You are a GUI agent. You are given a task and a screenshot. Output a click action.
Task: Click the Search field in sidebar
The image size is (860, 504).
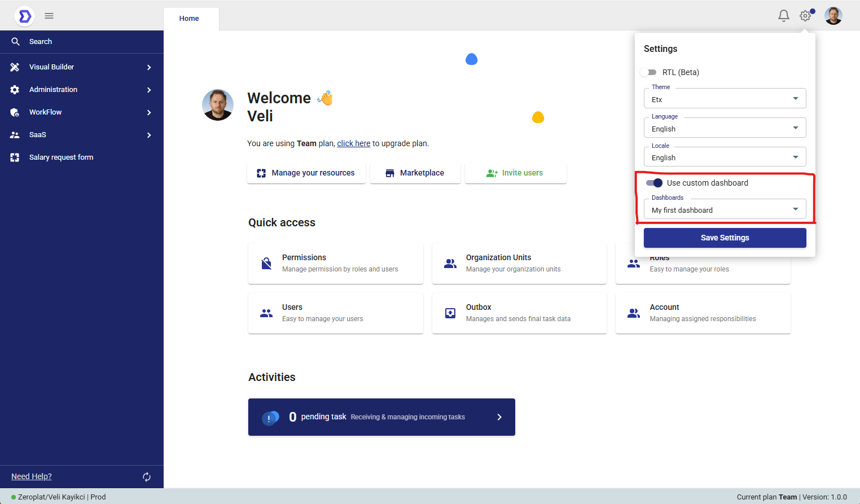[x=81, y=42]
